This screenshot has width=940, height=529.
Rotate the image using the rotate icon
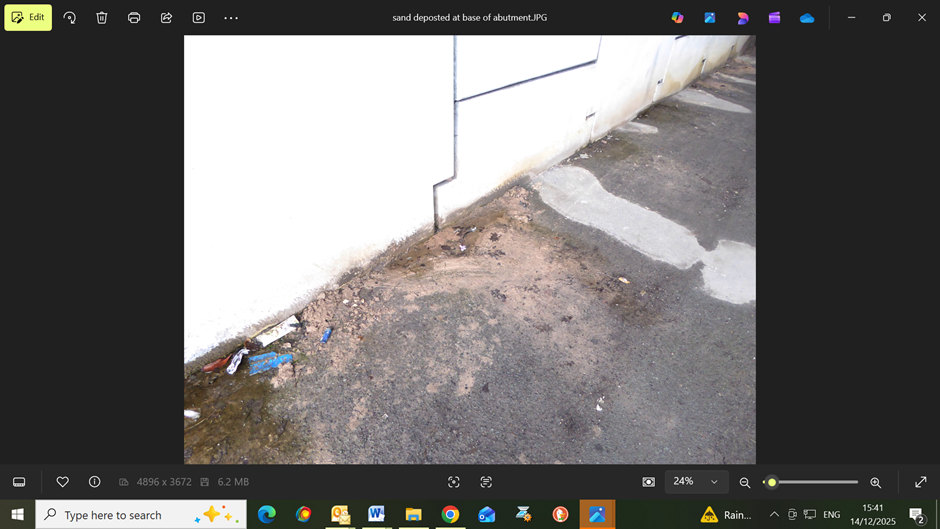click(x=70, y=18)
